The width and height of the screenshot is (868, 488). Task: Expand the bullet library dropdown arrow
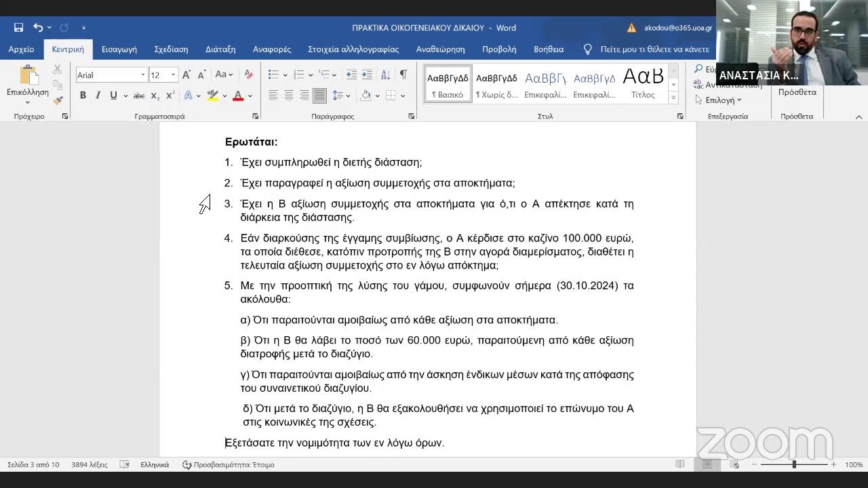(x=285, y=75)
